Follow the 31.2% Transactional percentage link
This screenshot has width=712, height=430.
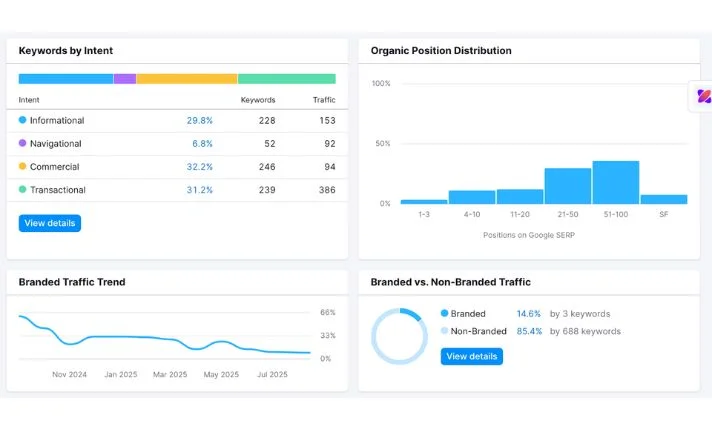tap(199, 189)
